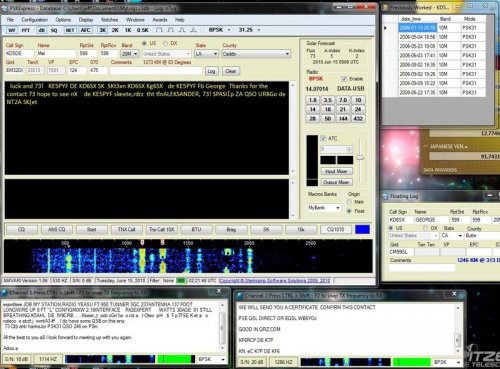500x369 pixels.
Task: Open the Configuration menu
Action: (x=35, y=20)
